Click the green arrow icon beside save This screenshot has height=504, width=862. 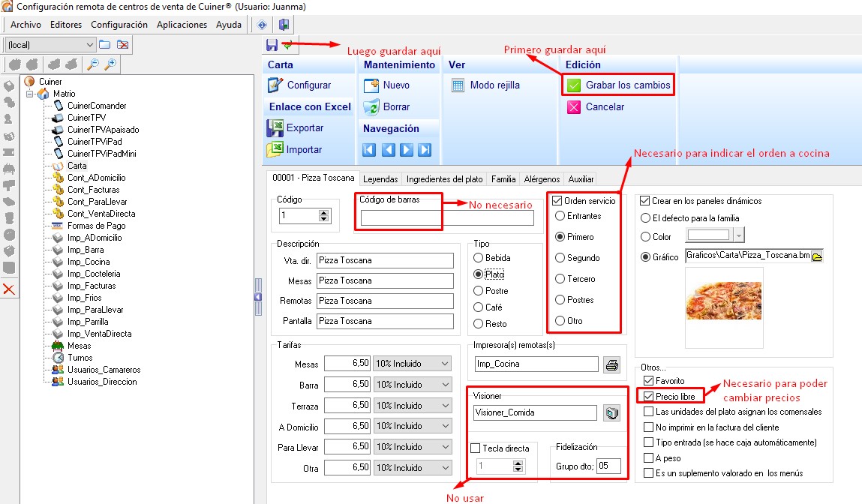tap(287, 45)
